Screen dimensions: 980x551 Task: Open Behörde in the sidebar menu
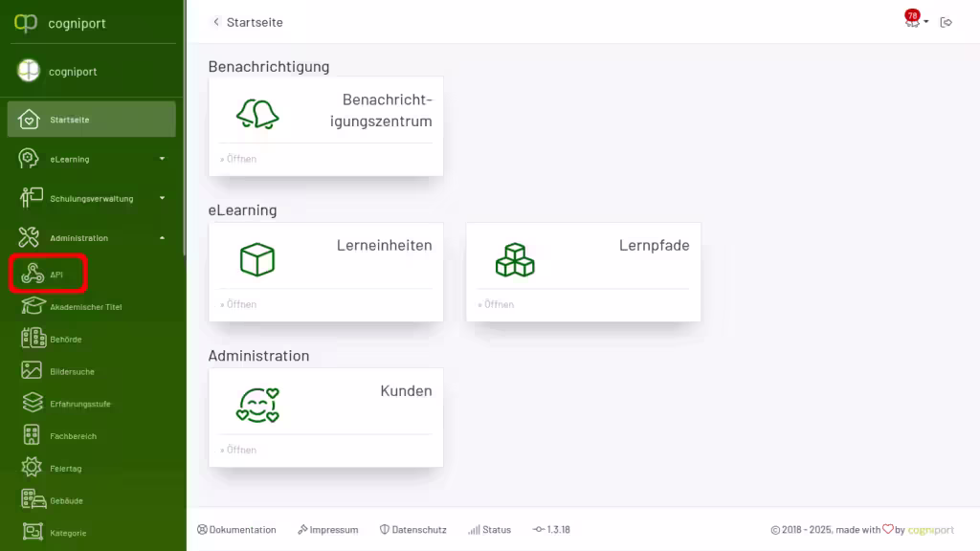[x=65, y=340]
